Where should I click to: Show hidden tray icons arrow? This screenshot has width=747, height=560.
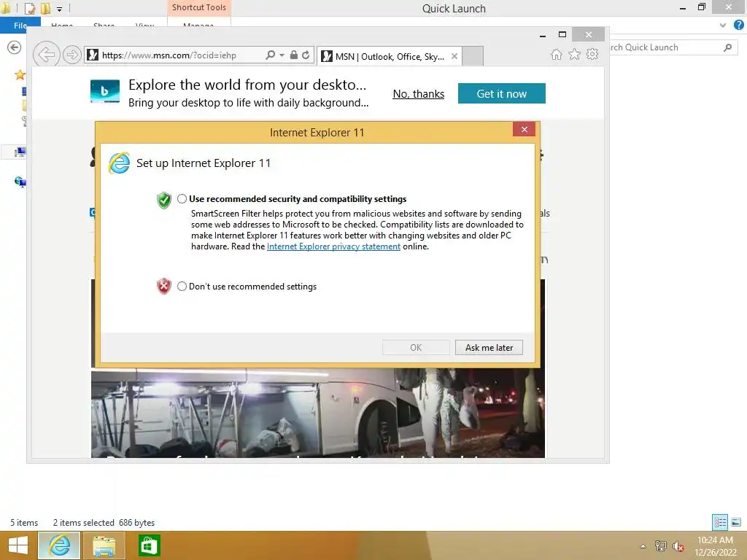click(643, 546)
